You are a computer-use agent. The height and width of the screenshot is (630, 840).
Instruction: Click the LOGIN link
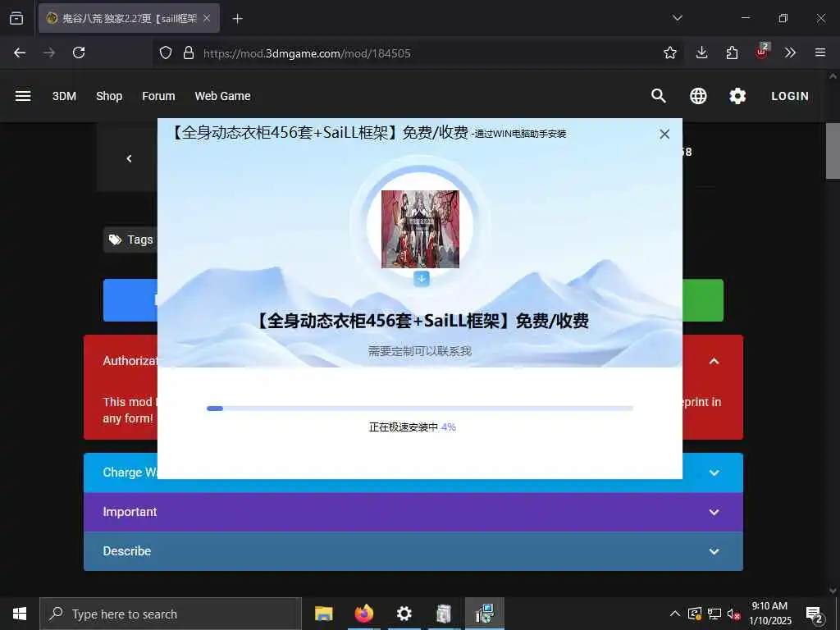tap(790, 96)
